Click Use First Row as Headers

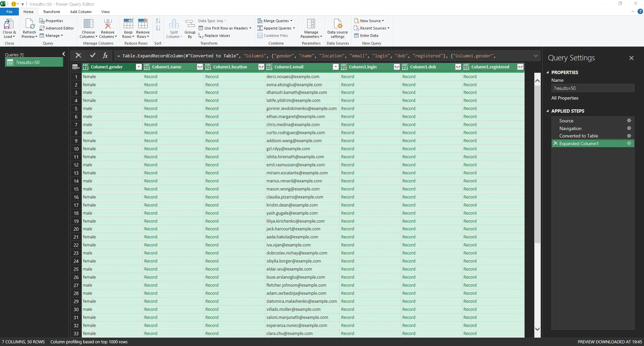tap(225, 28)
